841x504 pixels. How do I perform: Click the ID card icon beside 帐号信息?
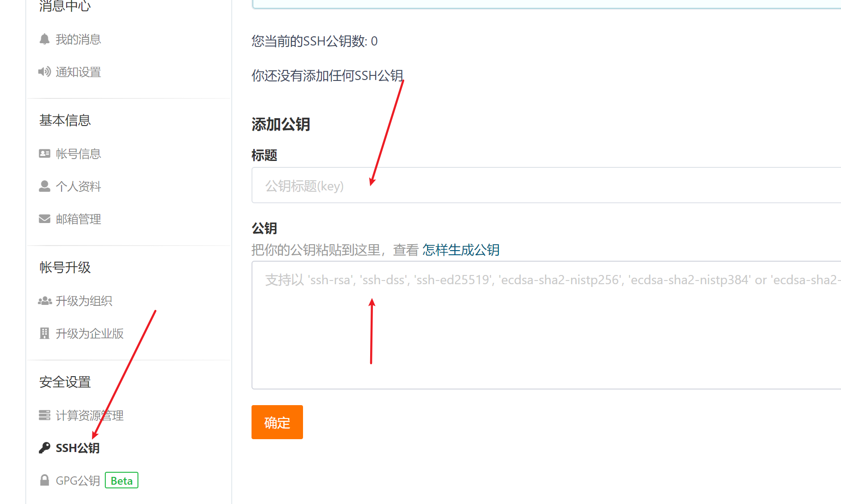tap(45, 154)
